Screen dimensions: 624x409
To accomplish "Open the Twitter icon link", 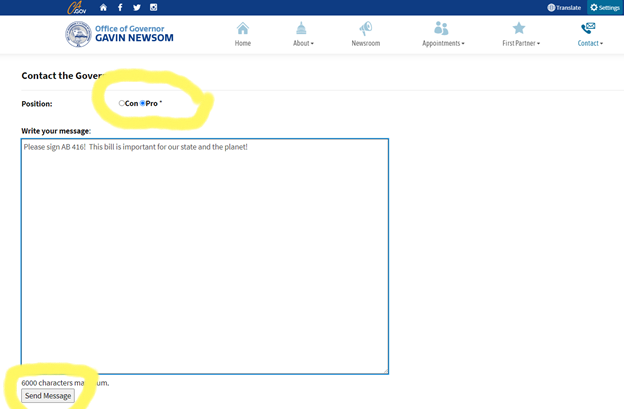I will pyautogui.click(x=137, y=7).
